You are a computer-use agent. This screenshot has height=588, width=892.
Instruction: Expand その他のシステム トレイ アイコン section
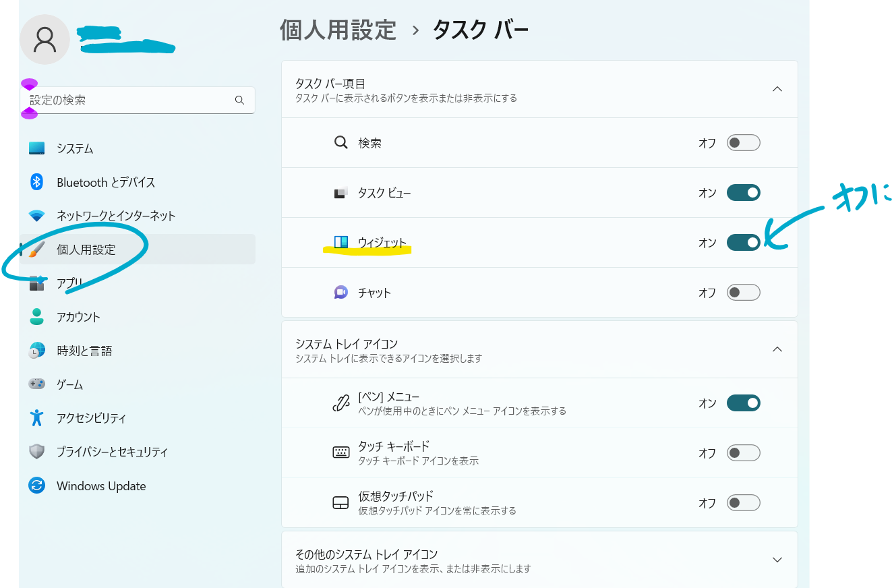click(x=777, y=559)
